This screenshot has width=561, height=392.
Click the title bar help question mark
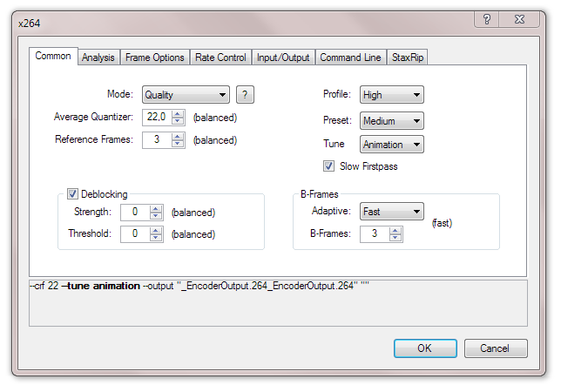pyautogui.click(x=487, y=19)
